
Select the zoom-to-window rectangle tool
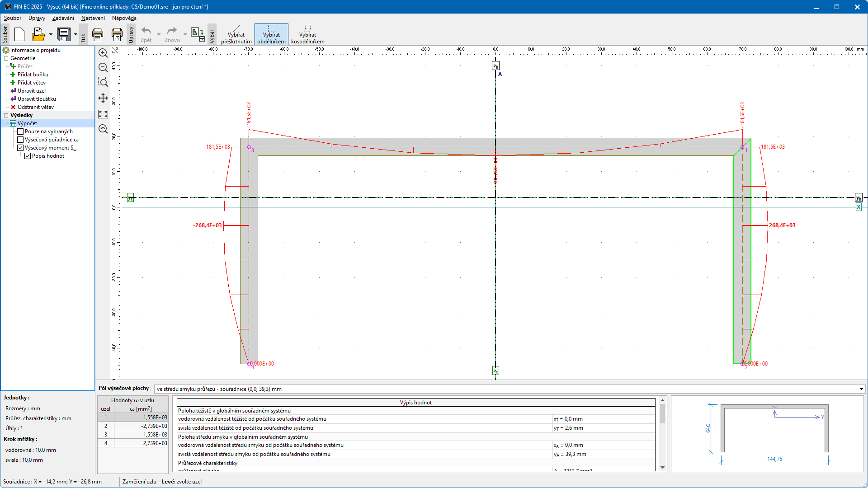click(x=103, y=82)
